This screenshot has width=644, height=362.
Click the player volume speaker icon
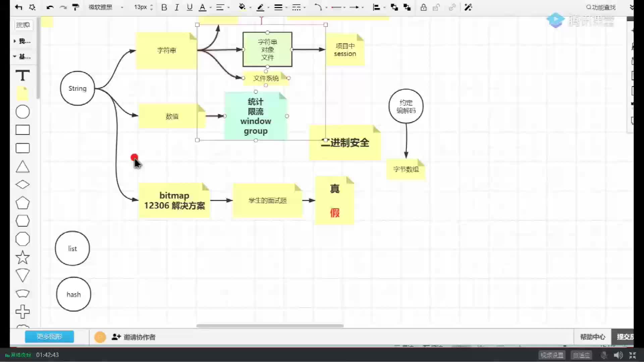point(618,355)
